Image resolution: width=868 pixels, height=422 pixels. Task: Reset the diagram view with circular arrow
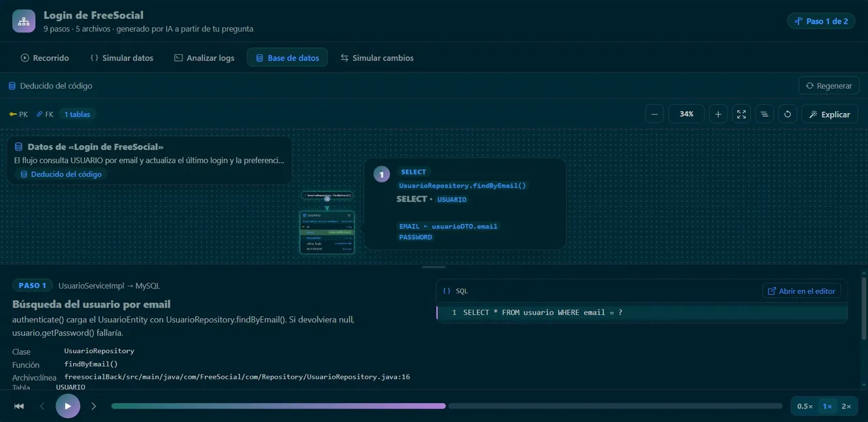tap(787, 114)
